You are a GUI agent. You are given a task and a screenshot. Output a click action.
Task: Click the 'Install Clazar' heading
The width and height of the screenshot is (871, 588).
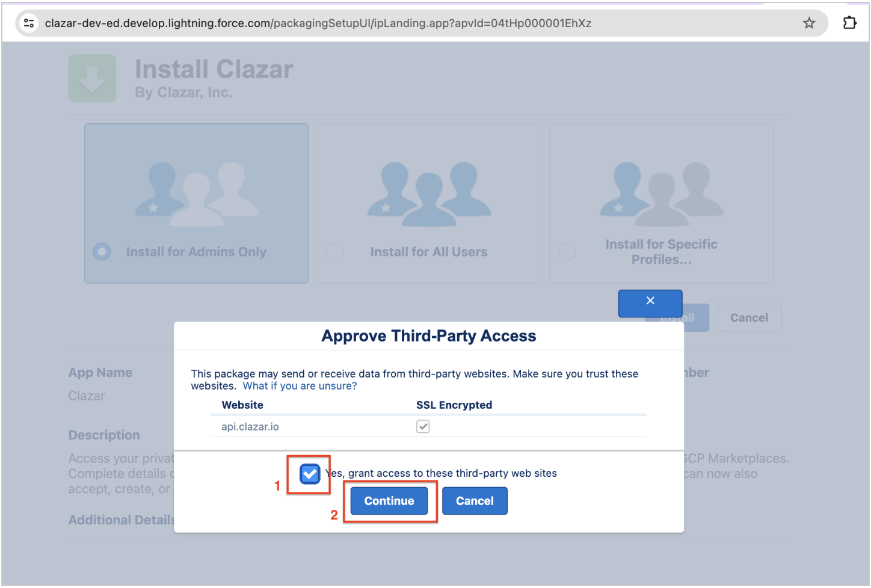214,70
